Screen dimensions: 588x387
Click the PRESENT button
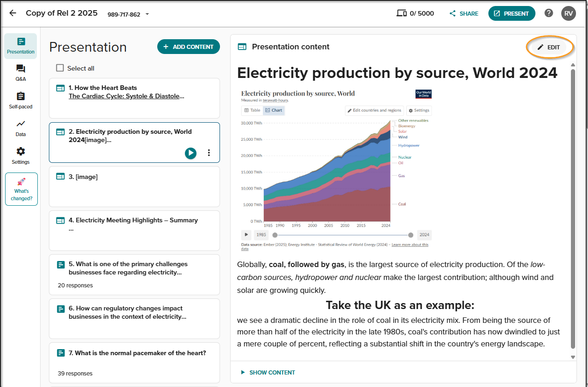pyautogui.click(x=512, y=13)
